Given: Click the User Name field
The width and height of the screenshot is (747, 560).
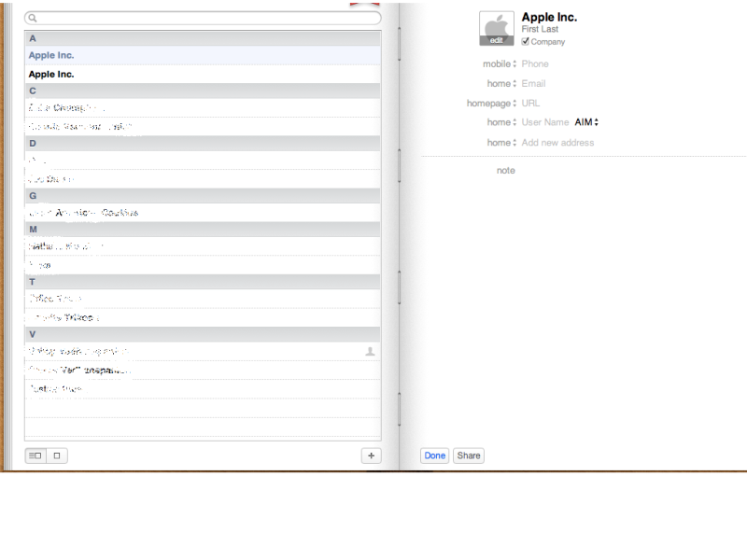Looking at the screenshot, I should click(545, 122).
